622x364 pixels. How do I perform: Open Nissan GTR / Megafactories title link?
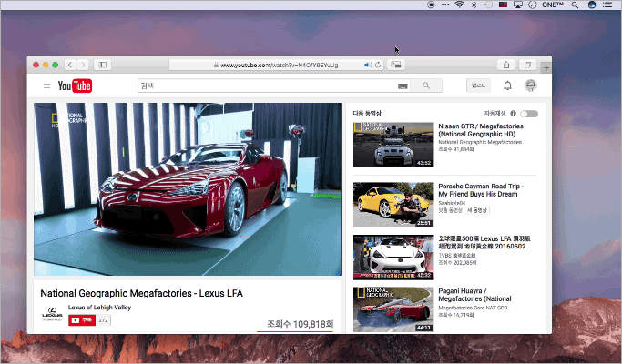pyautogui.click(x=481, y=130)
